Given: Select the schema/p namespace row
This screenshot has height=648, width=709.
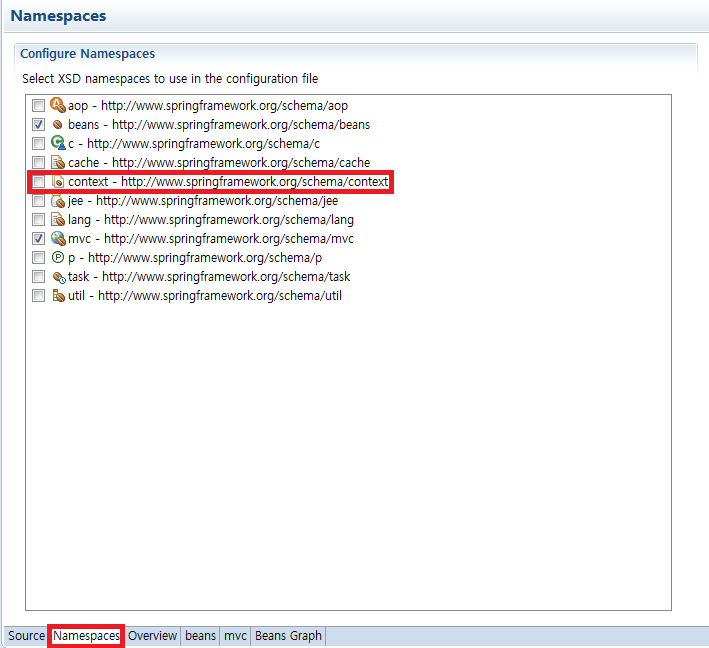Looking at the screenshot, I should 195,258.
